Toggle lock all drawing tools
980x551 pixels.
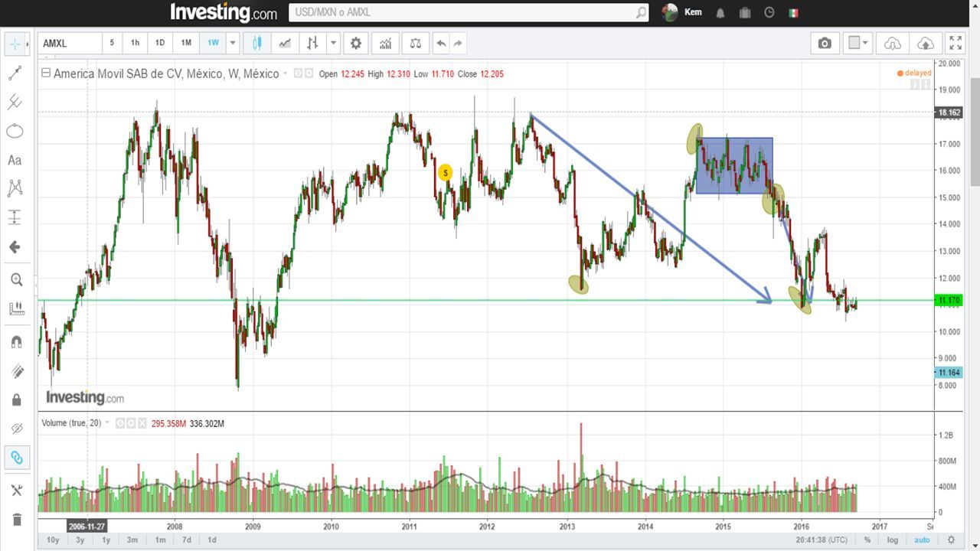(16, 400)
